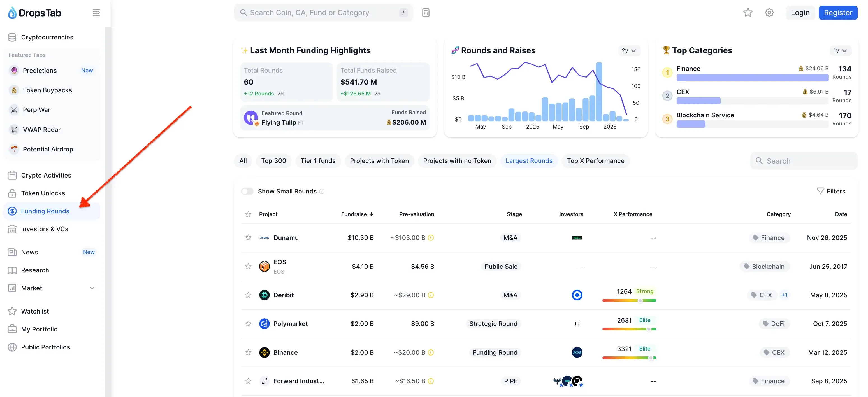This screenshot has height=397, width=868.
Task: Toggle Show Small Rounds switch
Action: click(x=247, y=191)
